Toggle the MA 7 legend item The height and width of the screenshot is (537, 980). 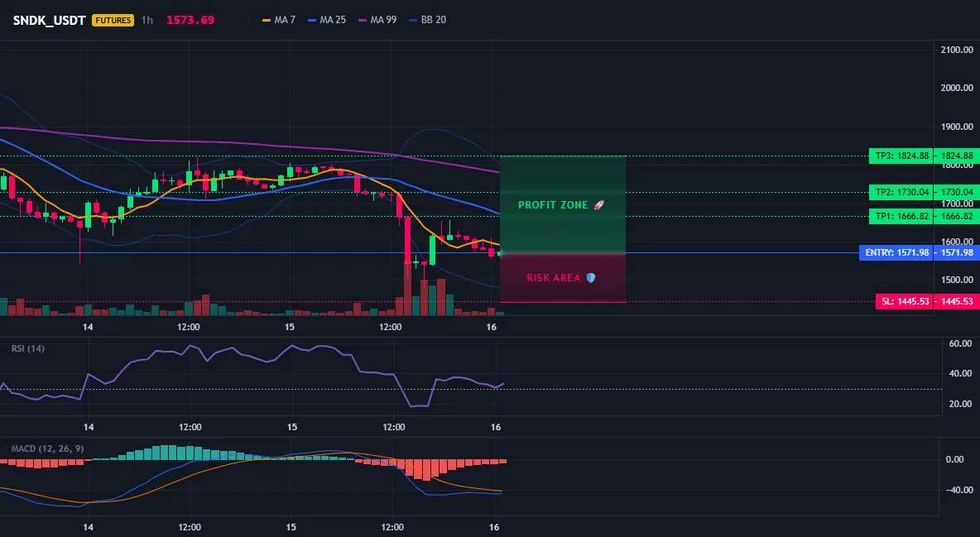click(279, 20)
